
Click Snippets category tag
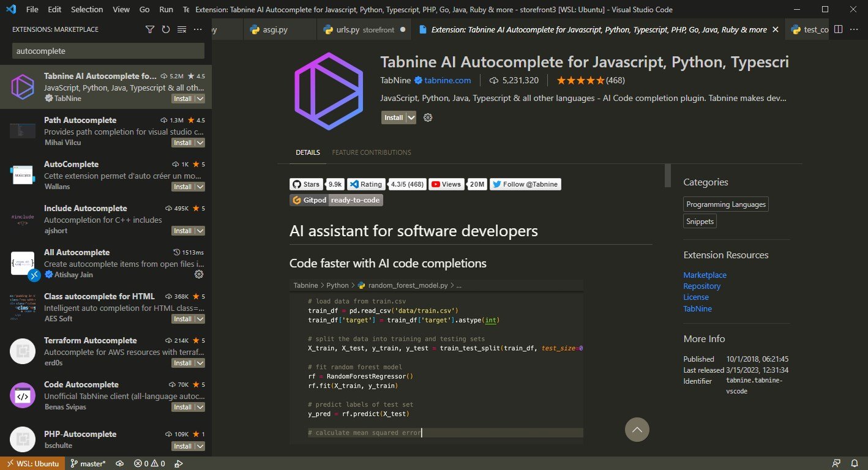pyautogui.click(x=700, y=221)
